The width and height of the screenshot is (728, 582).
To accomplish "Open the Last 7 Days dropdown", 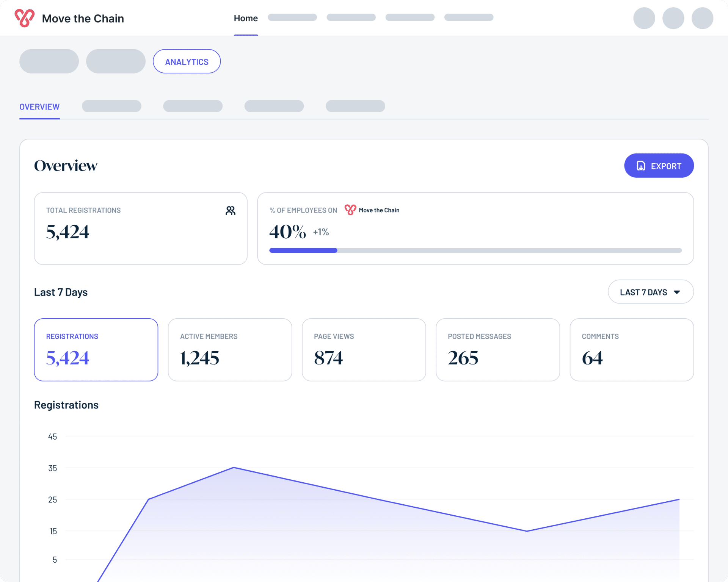I will click(x=651, y=292).
